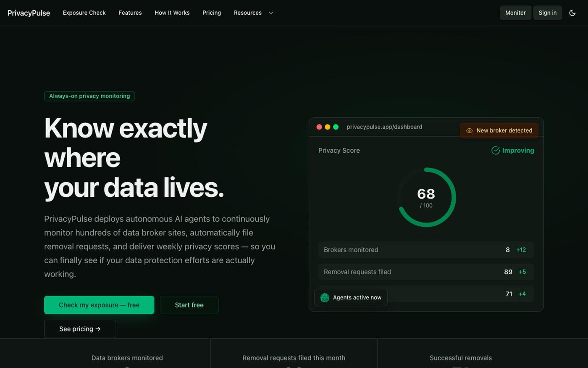Click the New broker detected notification
The width and height of the screenshot is (588, 368).
[499, 130]
